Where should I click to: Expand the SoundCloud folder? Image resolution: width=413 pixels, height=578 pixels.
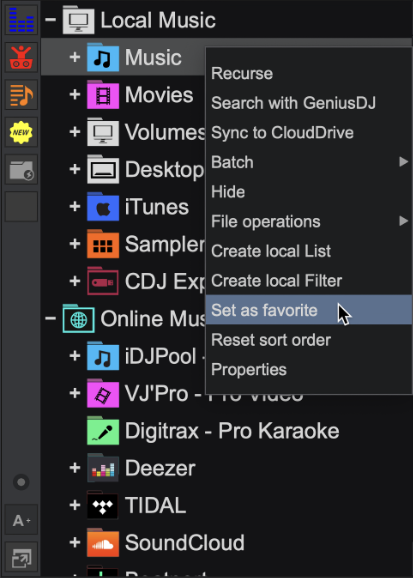[x=75, y=542]
